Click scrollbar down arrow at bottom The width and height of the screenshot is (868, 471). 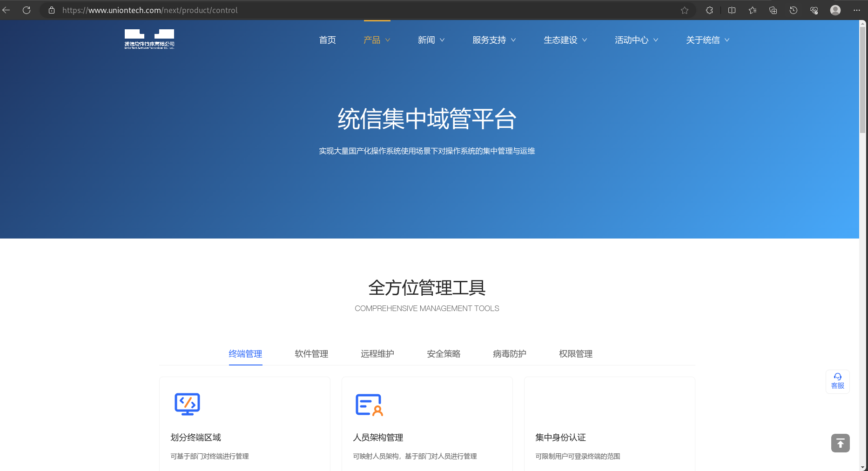coord(863,467)
